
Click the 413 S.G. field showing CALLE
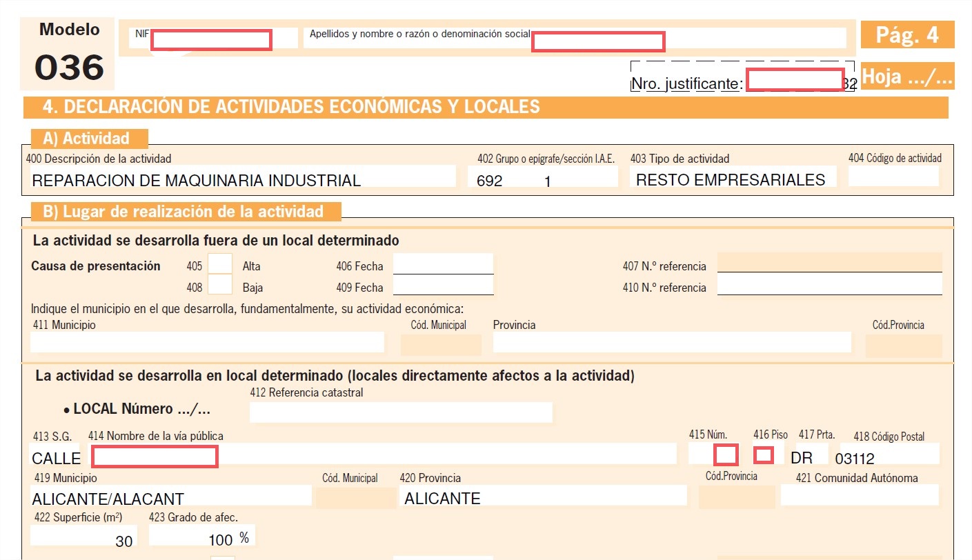[56, 454]
